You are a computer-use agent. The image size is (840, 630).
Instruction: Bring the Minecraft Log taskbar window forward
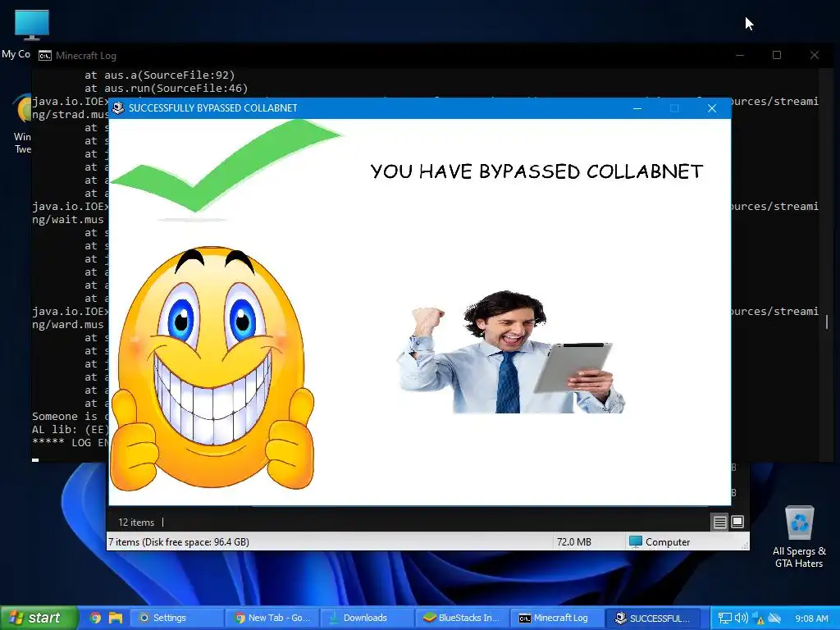click(x=558, y=618)
